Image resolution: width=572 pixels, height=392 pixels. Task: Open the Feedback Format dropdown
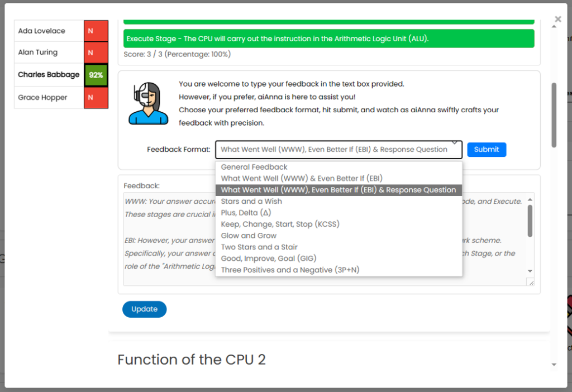click(x=338, y=149)
